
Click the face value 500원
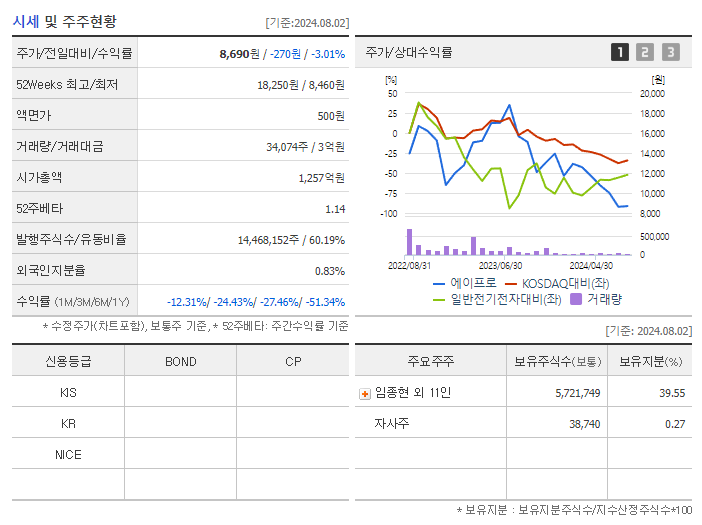point(331,116)
